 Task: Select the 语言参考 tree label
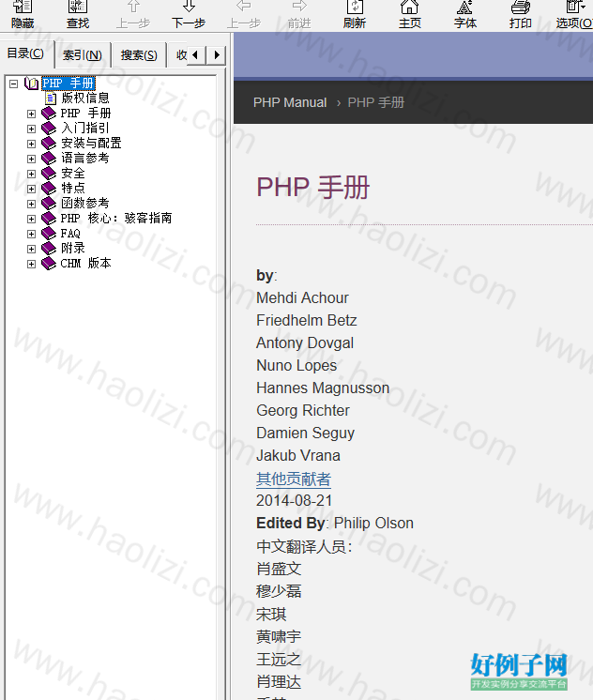click(85, 159)
